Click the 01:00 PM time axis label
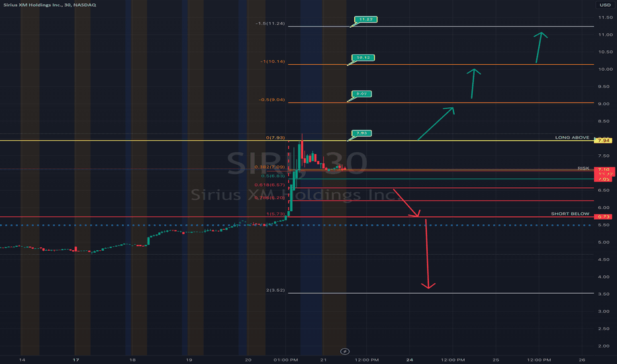The image size is (617, 364). (286, 359)
